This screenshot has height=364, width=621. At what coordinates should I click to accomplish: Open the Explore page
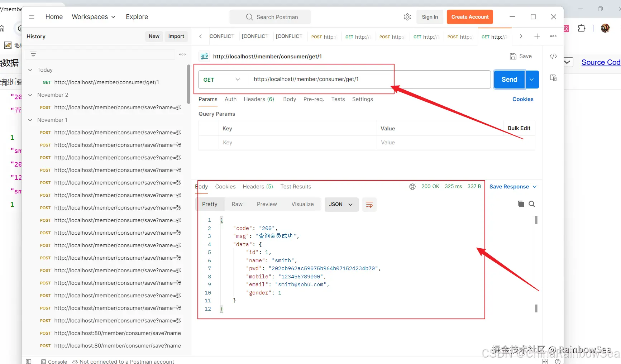pyautogui.click(x=137, y=17)
